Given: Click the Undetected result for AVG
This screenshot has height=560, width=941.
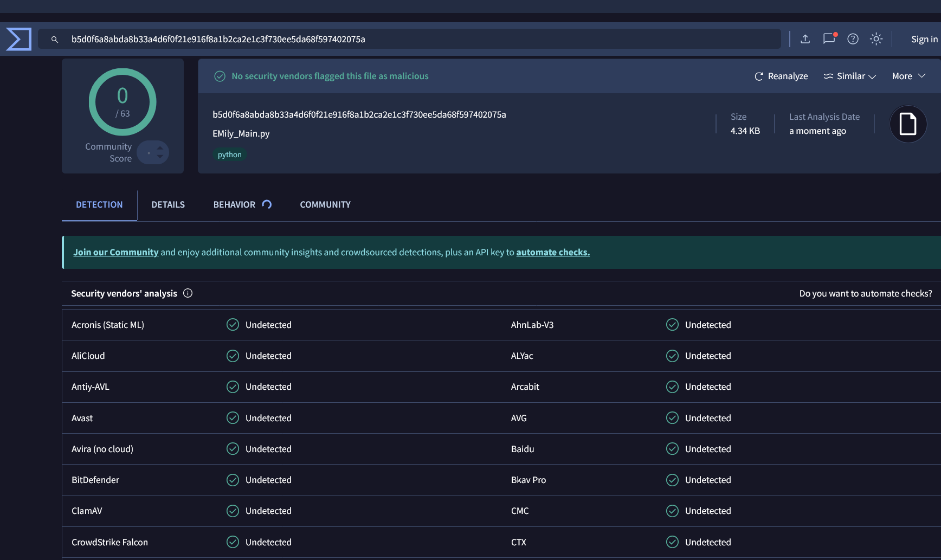Looking at the screenshot, I should [708, 418].
